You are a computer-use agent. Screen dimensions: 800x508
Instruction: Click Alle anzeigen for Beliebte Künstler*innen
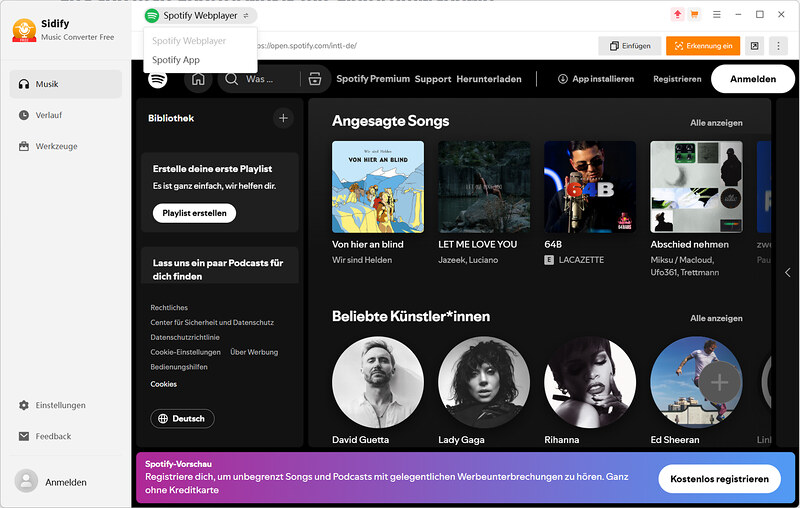point(716,318)
